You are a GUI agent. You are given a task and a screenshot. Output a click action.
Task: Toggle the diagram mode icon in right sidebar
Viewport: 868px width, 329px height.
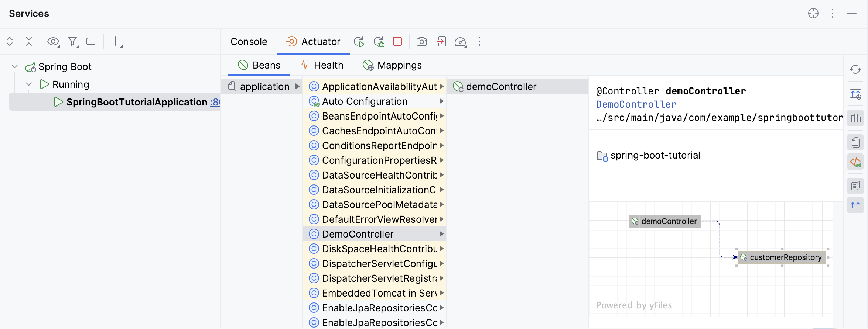[855, 118]
